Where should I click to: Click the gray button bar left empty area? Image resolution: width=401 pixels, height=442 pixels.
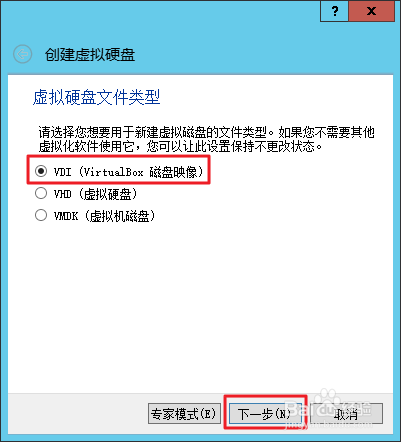77,414
